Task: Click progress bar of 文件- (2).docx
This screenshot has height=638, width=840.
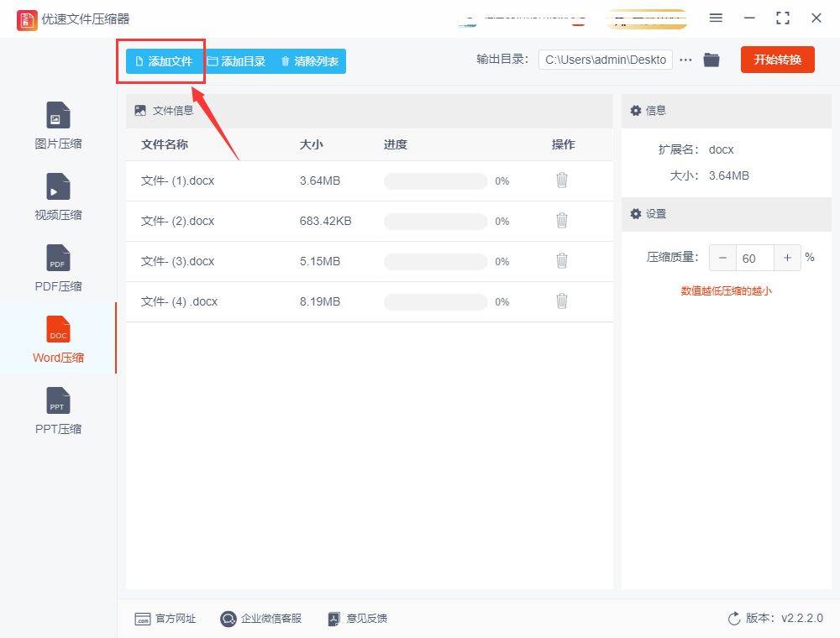Action: tap(435, 221)
